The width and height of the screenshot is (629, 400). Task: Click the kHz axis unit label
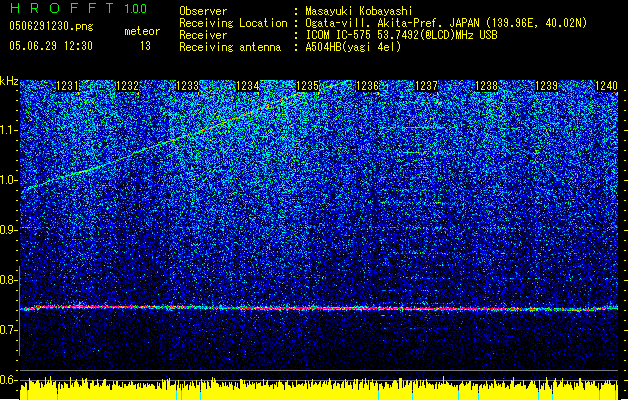(9, 81)
